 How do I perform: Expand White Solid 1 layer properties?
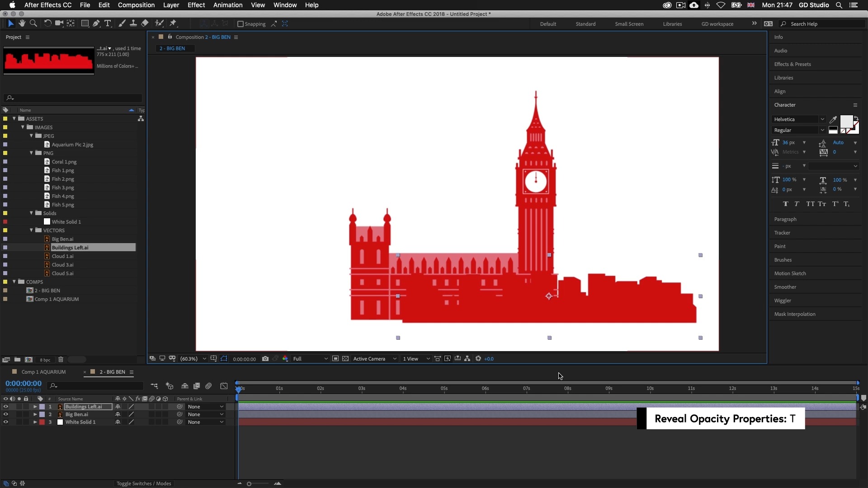pyautogui.click(x=35, y=422)
